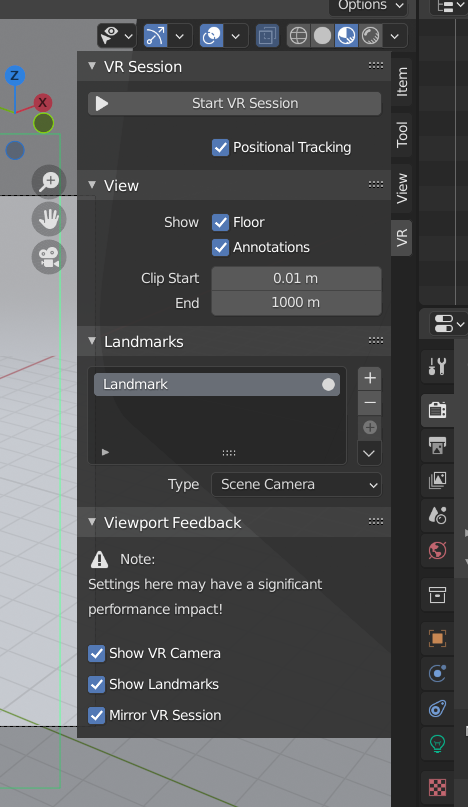This screenshot has width=468, height=807.
Task: Toggle X-Ray mode icon
Action: [x=267, y=36]
